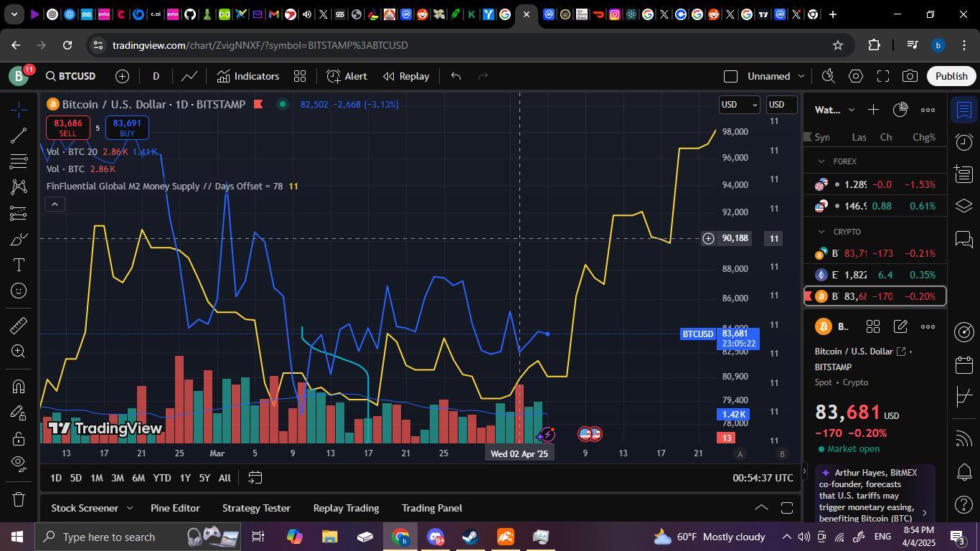Open the indicator templates grid
Image resolution: width=980 pixels, height=551 pixels.
300,76
